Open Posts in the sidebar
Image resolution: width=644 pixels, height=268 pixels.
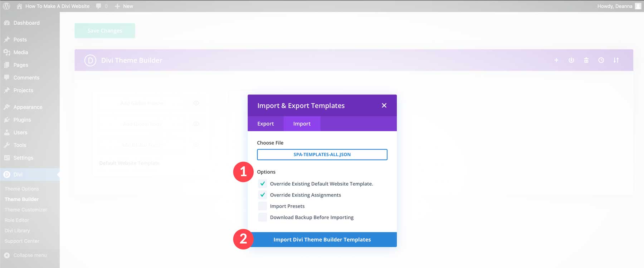pyautogui.click(x=20, y=40)
